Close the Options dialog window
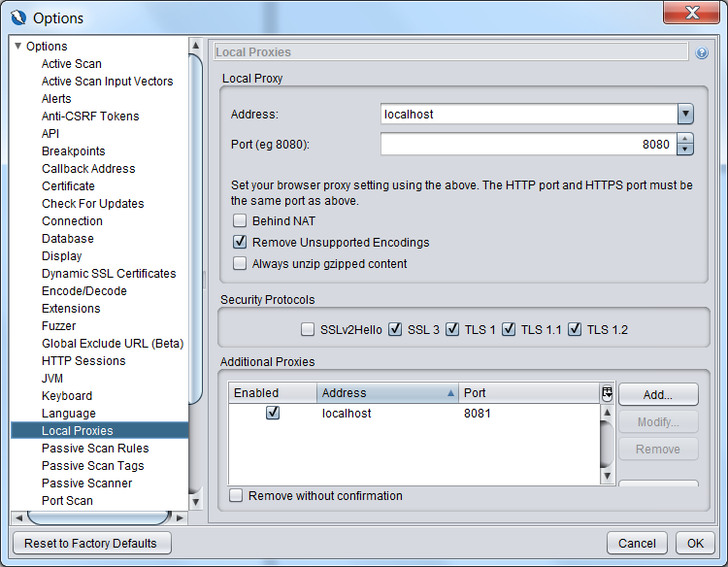728x567 pixels. pos(691,13)
